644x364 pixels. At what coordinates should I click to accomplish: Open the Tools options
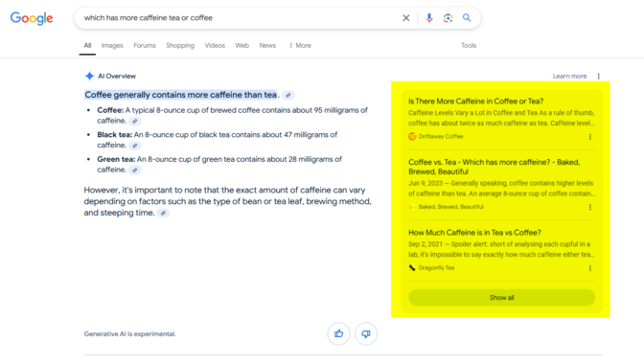point(469,46)
